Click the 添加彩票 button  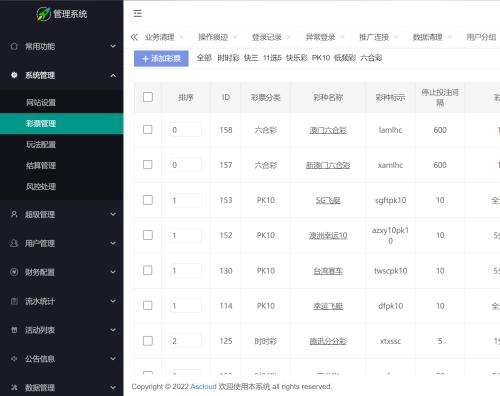(161, 58)
